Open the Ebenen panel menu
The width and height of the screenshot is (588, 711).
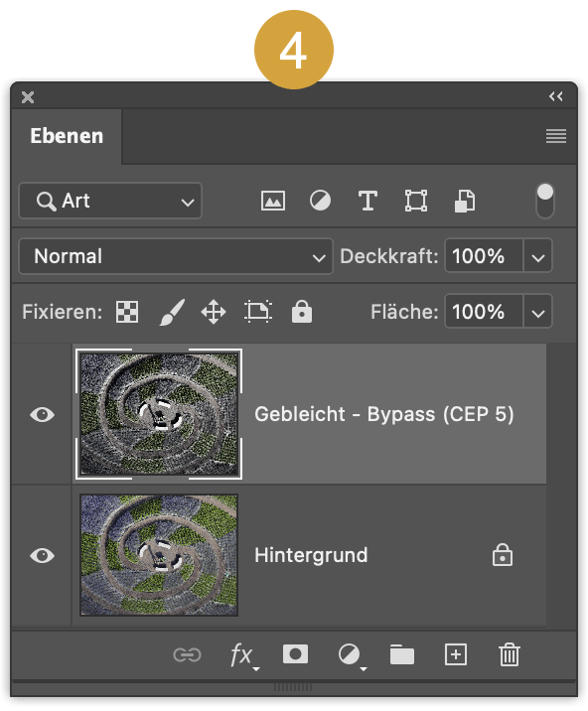(x=556, y=136)
